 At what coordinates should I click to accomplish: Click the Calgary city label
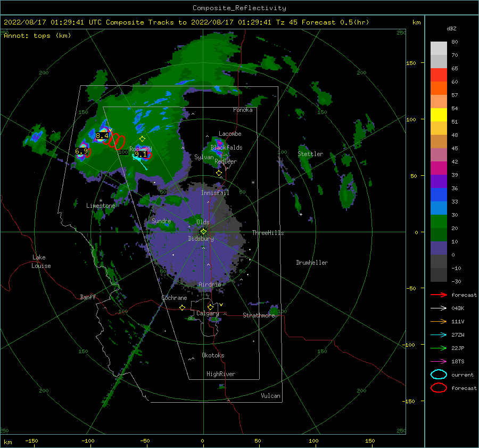[x=208, y=313]
